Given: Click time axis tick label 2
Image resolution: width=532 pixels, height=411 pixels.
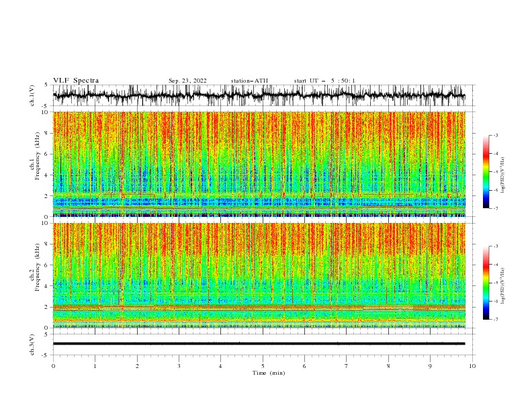Looking at the screenshot, I should tap(137, 366).
